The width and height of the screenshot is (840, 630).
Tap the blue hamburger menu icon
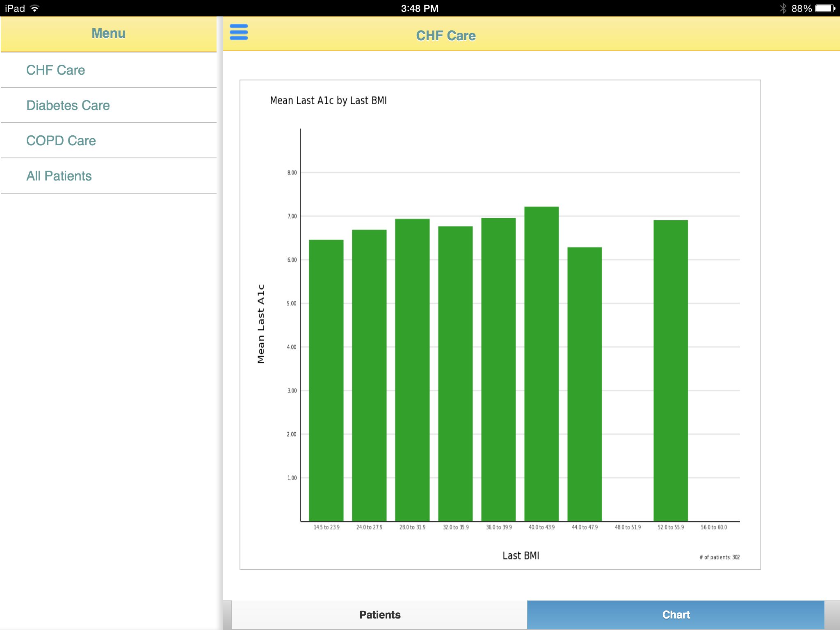pyautogui.click(x=238, y=32)
